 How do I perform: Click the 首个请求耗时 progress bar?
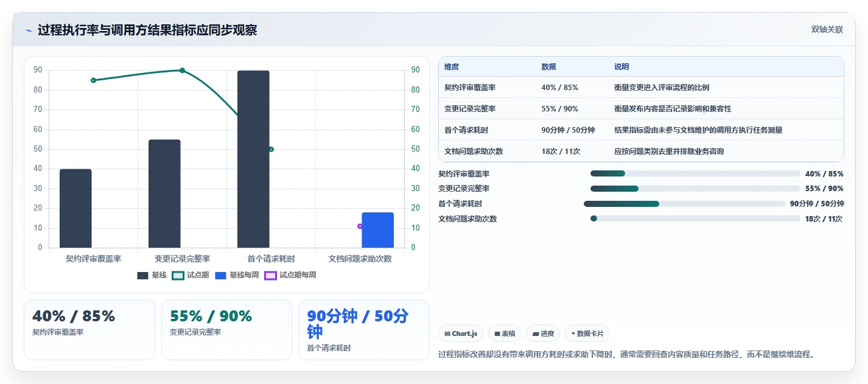[684, 204]
